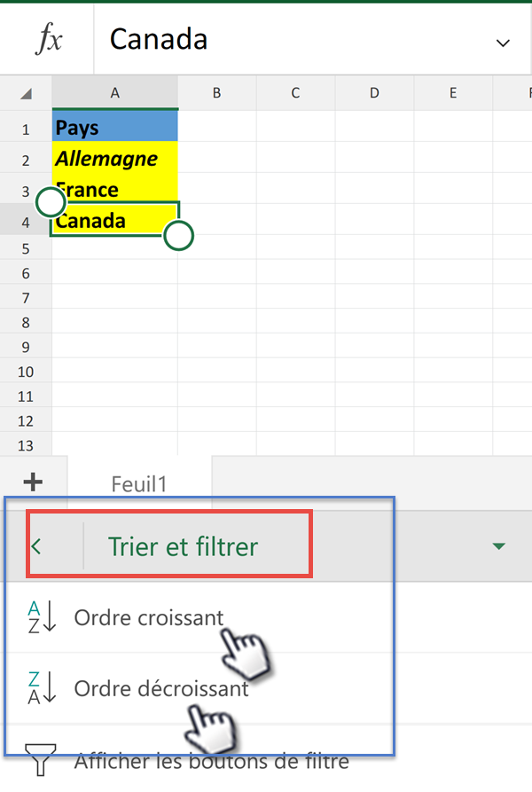Click the Z-A descending sort icon

40,688
